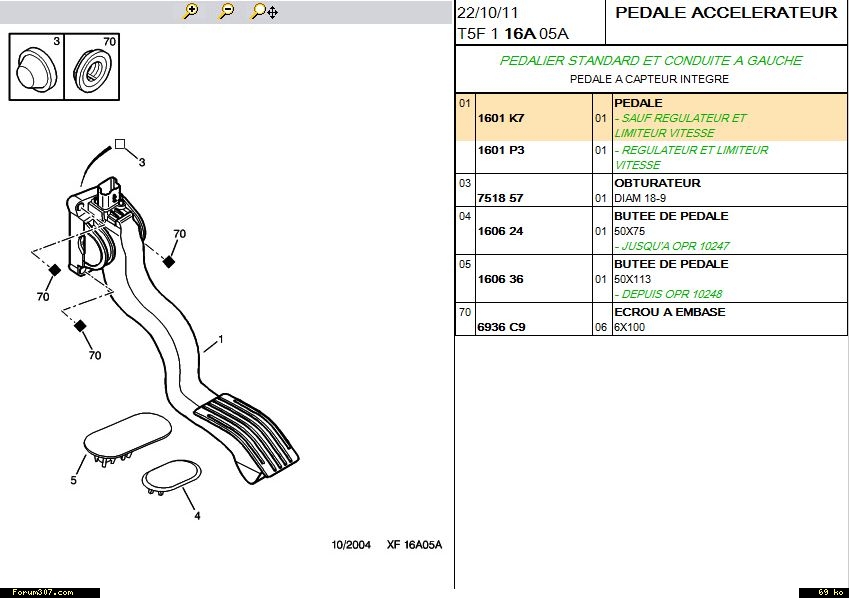Select the zoom and pan tool

264,11
